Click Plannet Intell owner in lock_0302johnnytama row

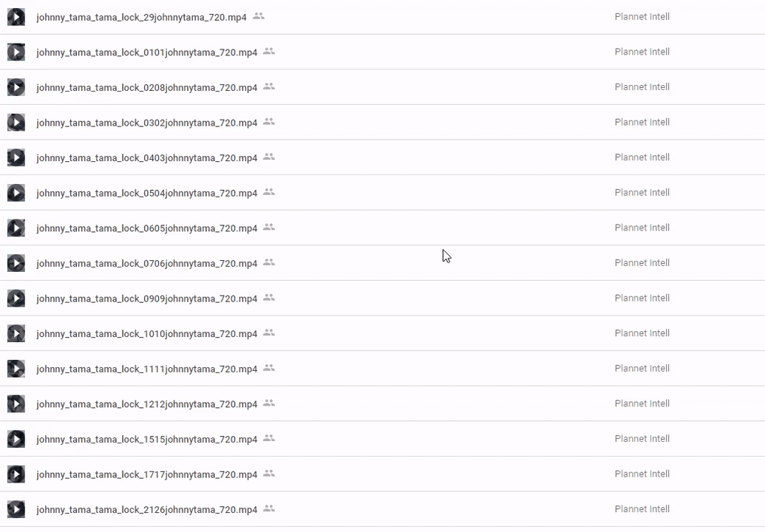(642, 123)
